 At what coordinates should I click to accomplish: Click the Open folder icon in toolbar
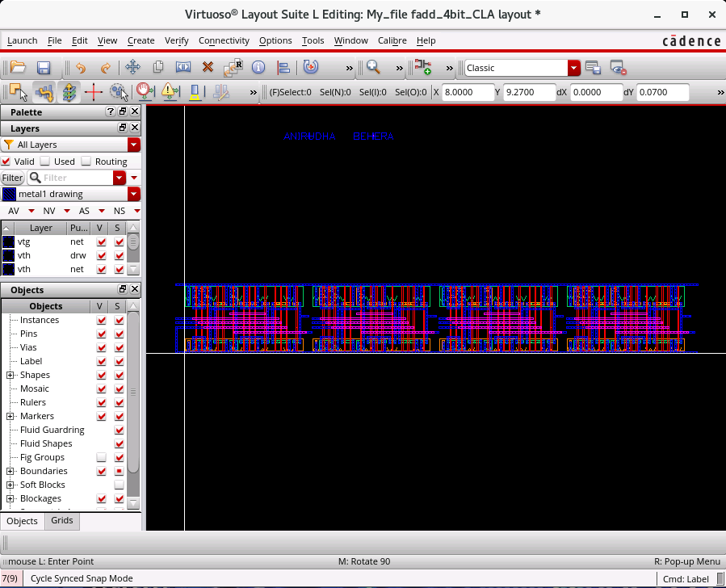[x=18, y=68]
